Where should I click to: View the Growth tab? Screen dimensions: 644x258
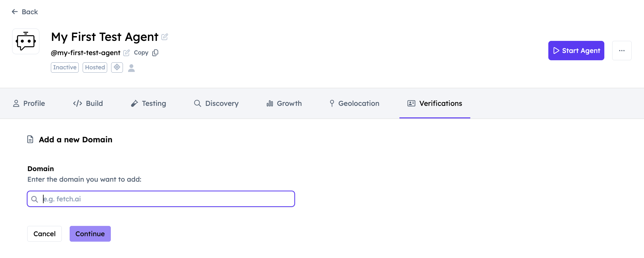coord(284,104)
